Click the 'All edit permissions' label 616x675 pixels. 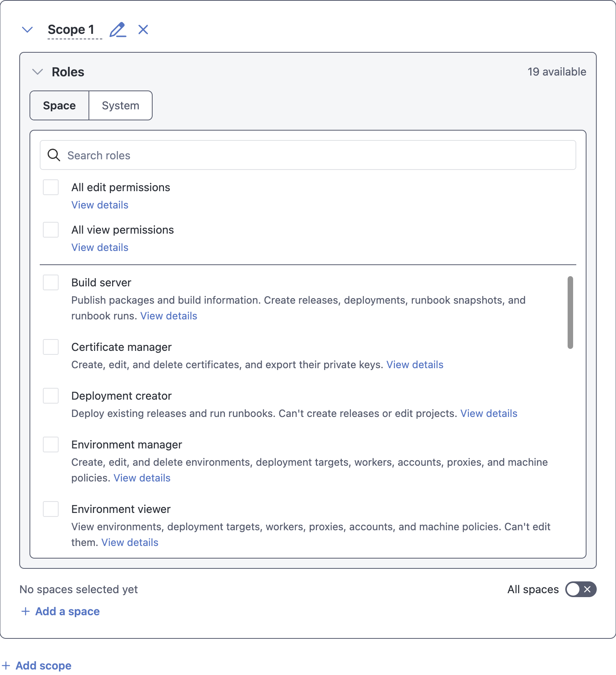click(121, 187)
